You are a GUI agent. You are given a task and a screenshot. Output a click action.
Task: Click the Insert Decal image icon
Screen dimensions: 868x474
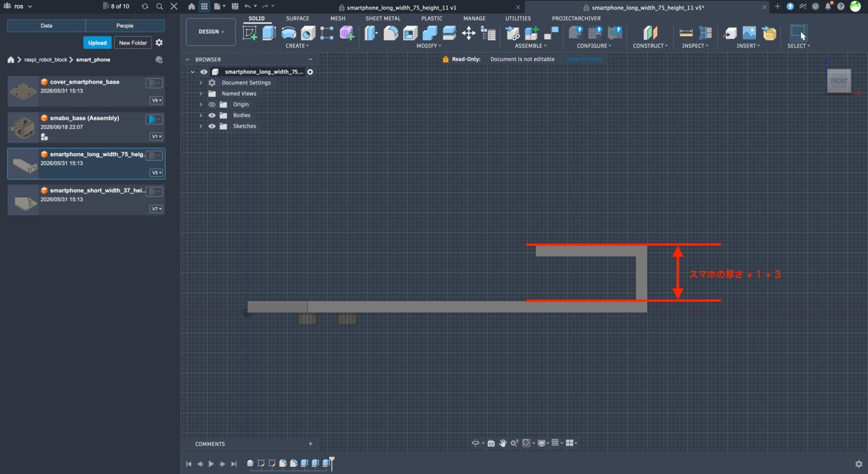click(750, 33)
